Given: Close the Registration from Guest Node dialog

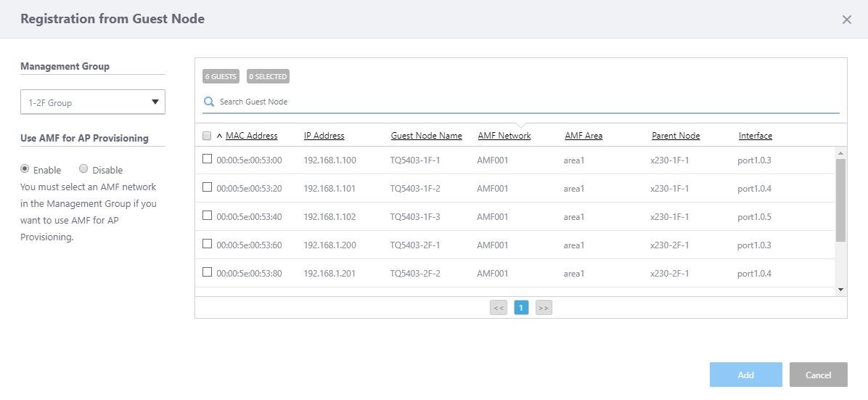Looking at the screenshot, I should click(x=846, y=20).
